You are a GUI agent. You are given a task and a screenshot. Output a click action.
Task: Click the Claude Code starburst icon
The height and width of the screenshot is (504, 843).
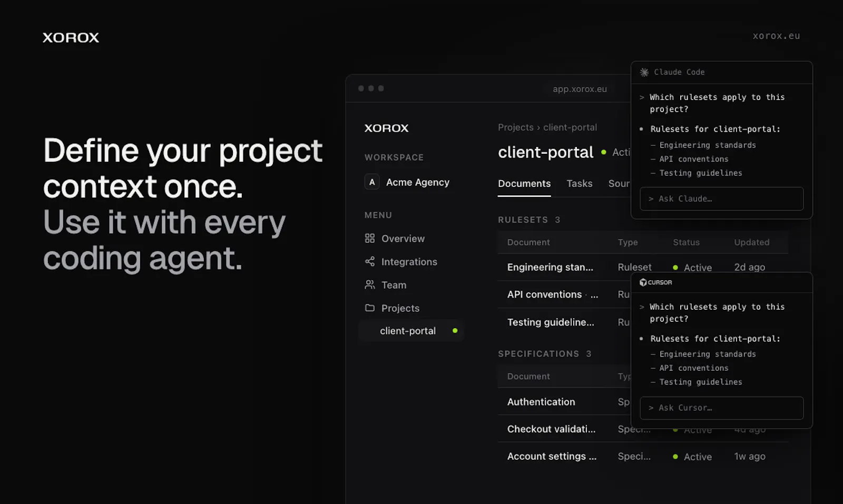pyautogui.click(x=644, y=72)
